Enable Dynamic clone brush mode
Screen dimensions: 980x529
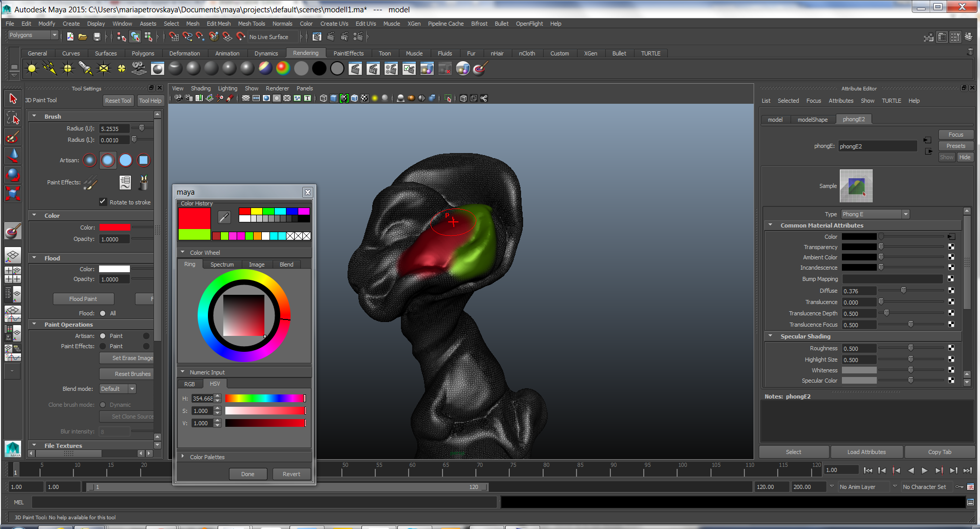[103, 405]
